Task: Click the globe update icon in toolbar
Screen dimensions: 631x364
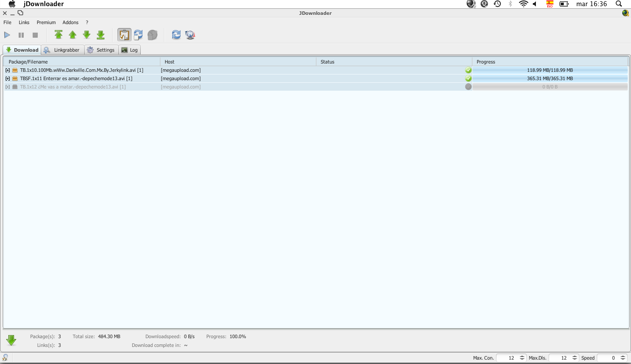Action: 190,35
